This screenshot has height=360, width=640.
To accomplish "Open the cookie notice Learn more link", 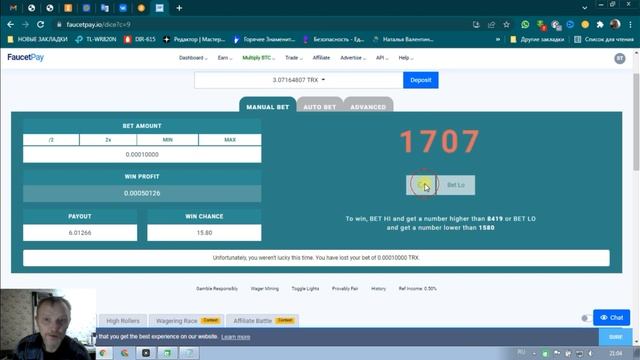I will (236, 337).
